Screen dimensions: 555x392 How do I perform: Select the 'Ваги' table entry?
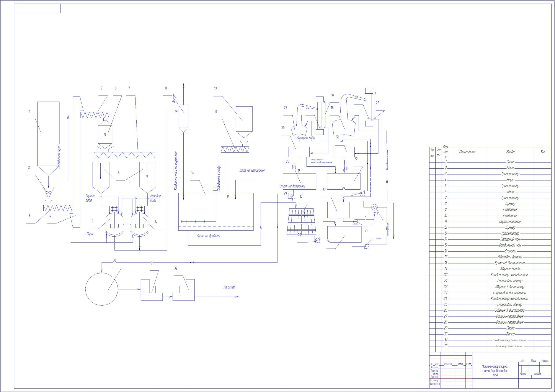(510, 192)
